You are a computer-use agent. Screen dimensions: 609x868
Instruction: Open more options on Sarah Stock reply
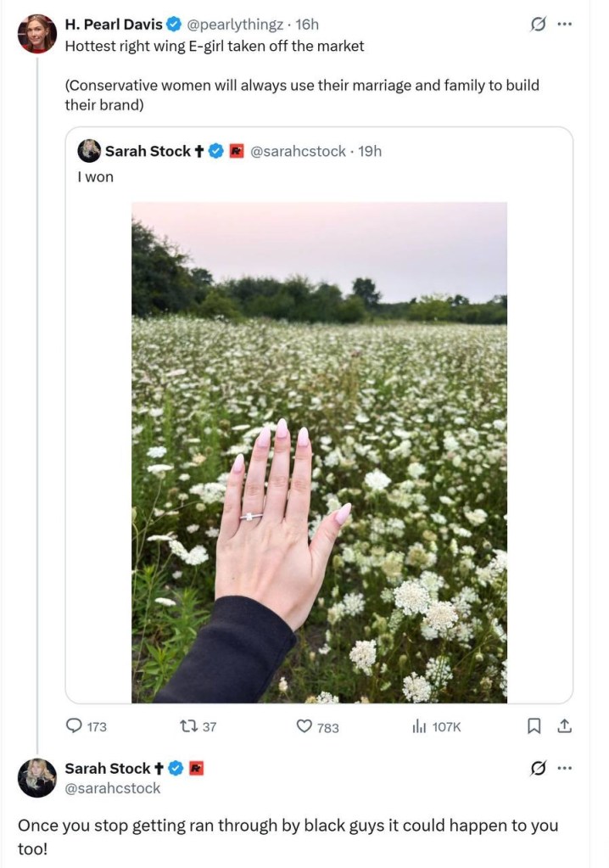click(x=565, y=769)
